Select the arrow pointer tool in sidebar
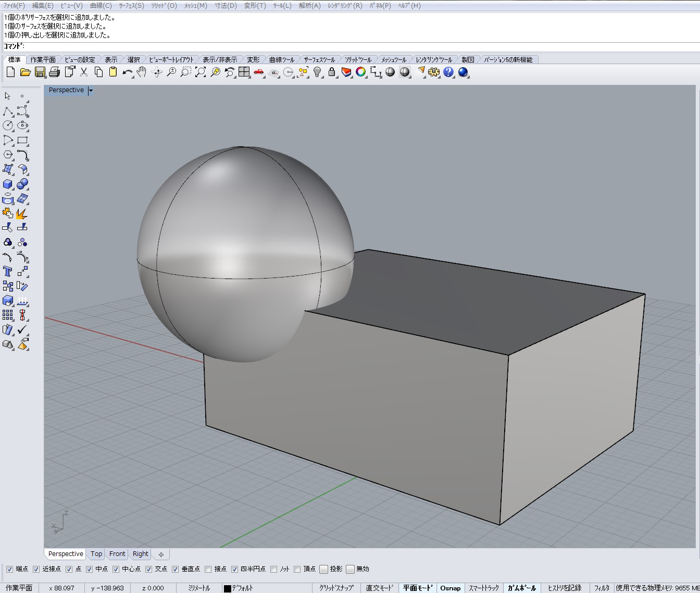The image size is (700, 593). pos(8,96)
